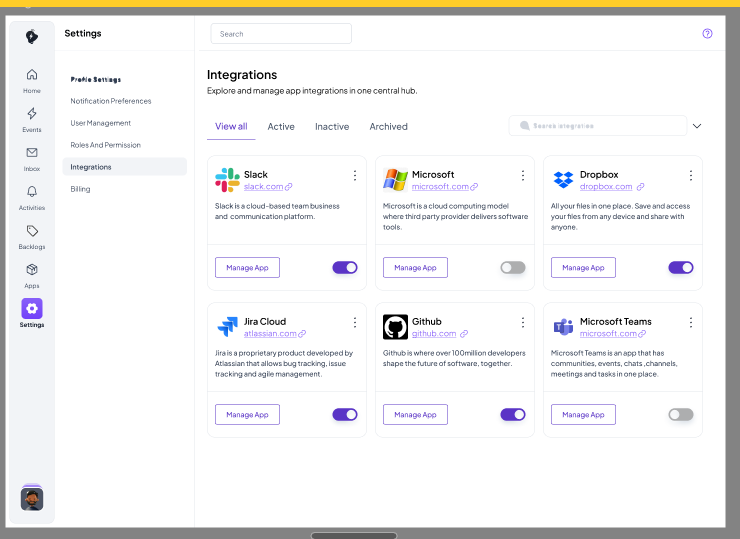Open Github card three-dot menu

522,322
